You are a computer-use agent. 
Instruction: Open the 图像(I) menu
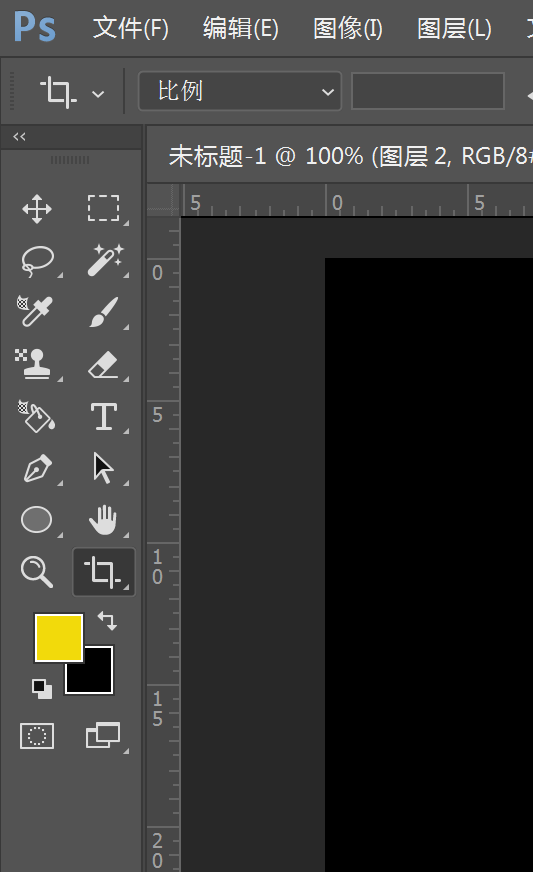[x=348, y=28]
